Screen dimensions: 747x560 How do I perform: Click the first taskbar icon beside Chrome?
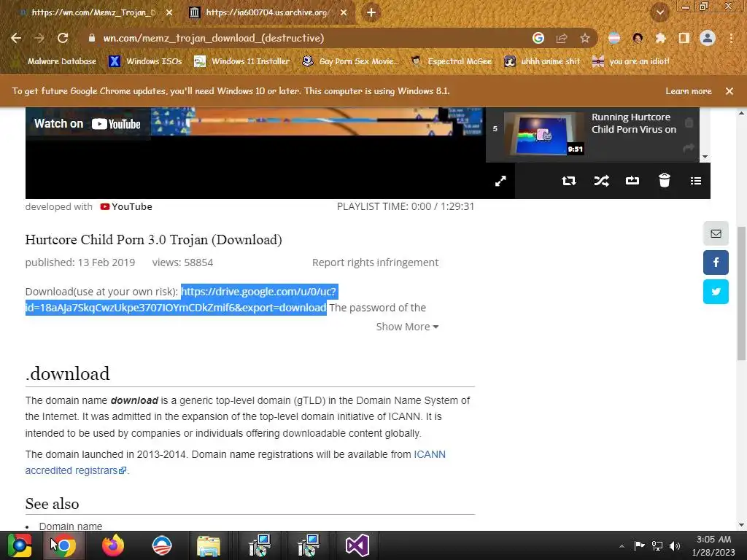pyautogui.click(x=20, y=545)
